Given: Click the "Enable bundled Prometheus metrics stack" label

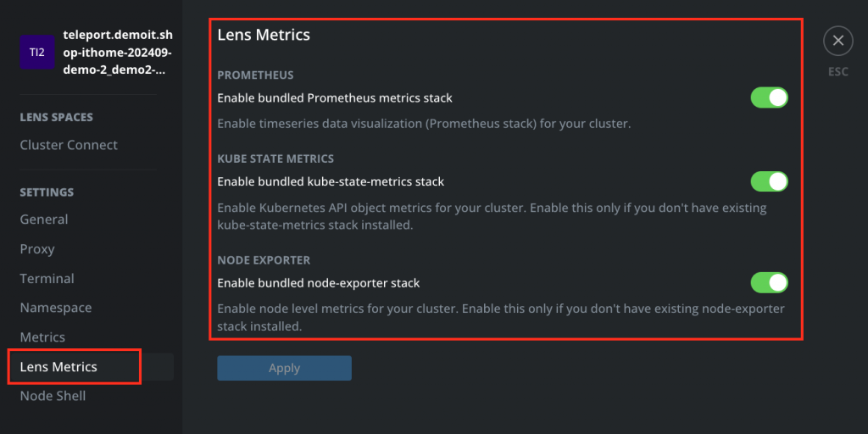Looking at the screenshot, I should pos(335,98).
